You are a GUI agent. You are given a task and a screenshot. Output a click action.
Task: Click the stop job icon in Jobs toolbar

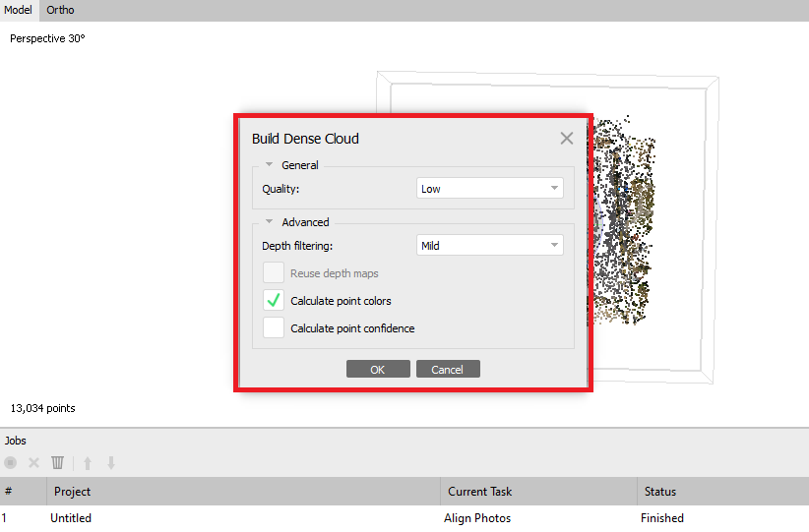point(11,462)
